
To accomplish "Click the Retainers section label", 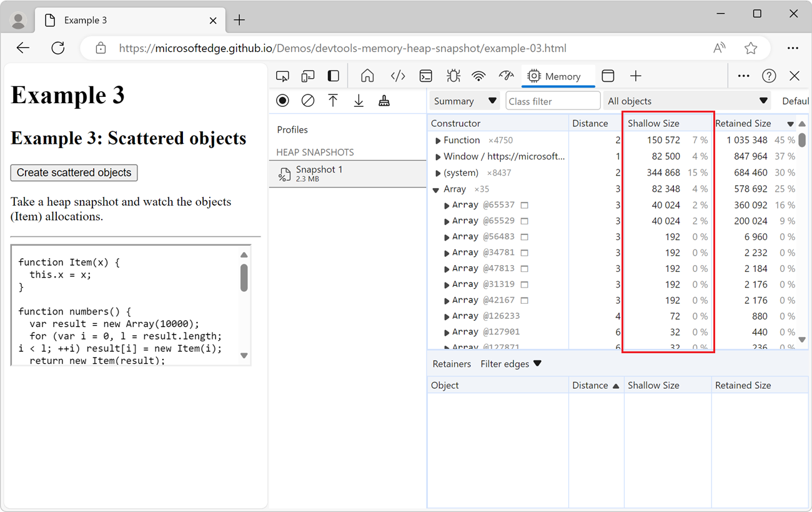I will (452, 364).
